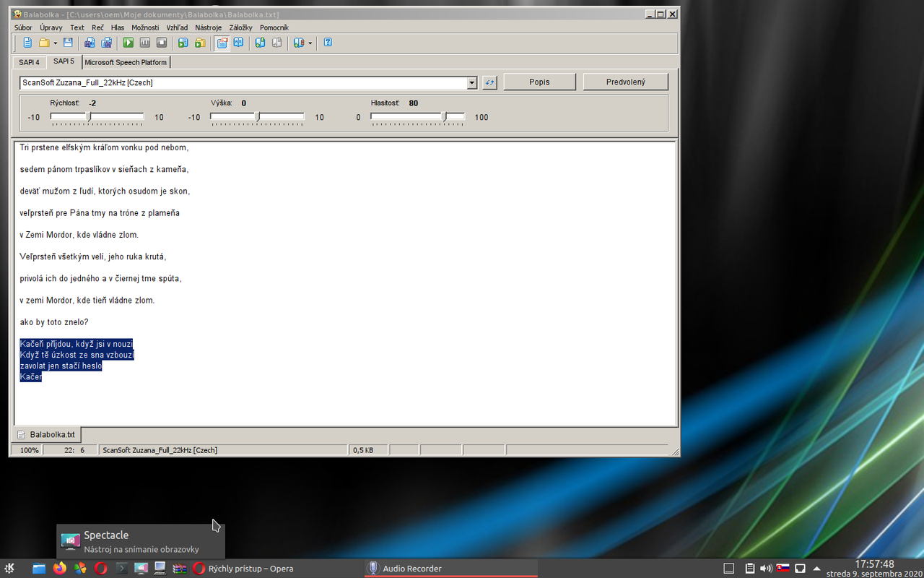This screenshot has width=924, height=578.
Task: Expand the bookmarks icon's dropdown arrow
Action: point(310,43)
